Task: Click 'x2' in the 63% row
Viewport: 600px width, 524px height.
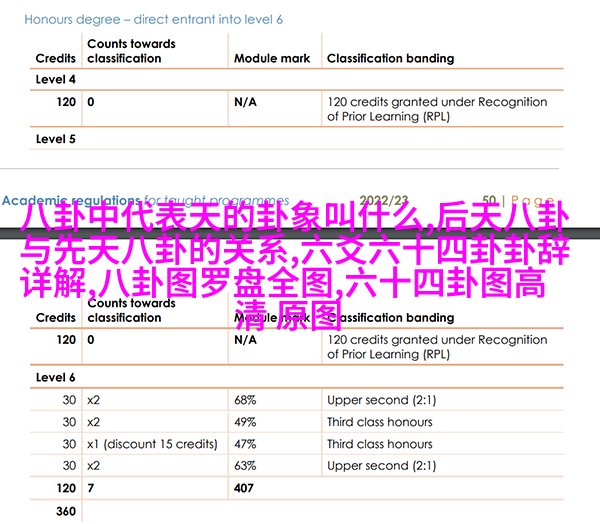Action: (93, 465)
